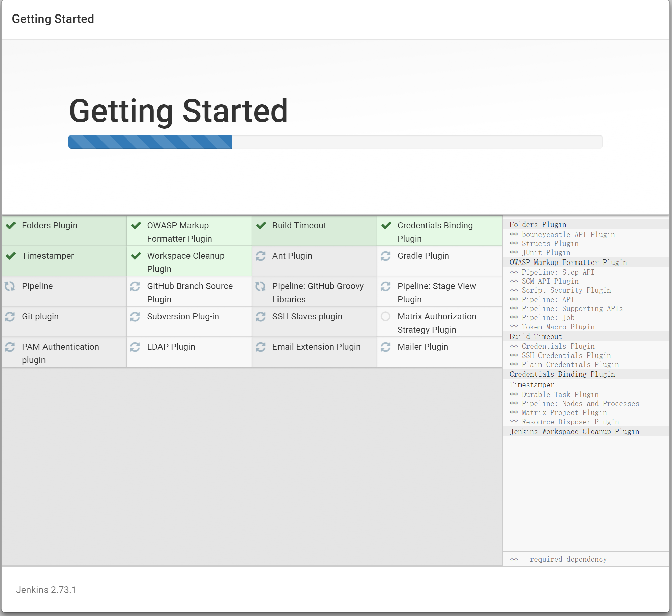Click the refresh icon beside Gradle Plugin
Viewport: 672px width, 616px height.
[x=386, y=256]
